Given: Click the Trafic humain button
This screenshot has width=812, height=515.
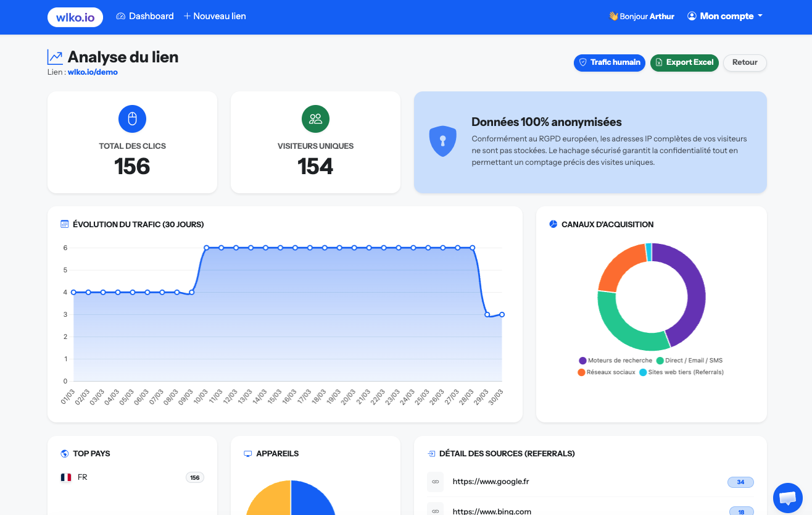Looking at the screenshot, I should (x=610, y=62).
